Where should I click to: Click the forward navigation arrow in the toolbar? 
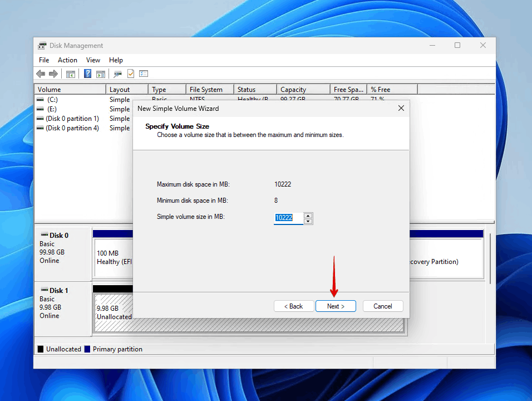click(x=53, y=74)
